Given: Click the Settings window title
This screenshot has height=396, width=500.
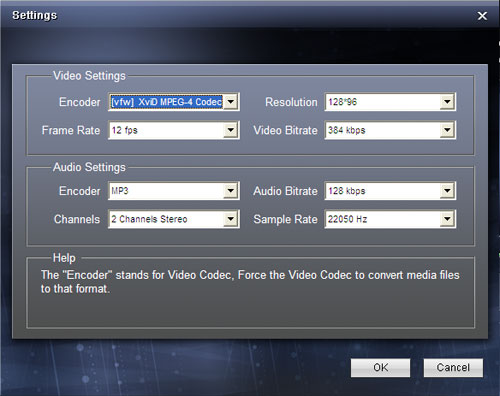Looking at the screenshot, I should (x=35, y=15).
